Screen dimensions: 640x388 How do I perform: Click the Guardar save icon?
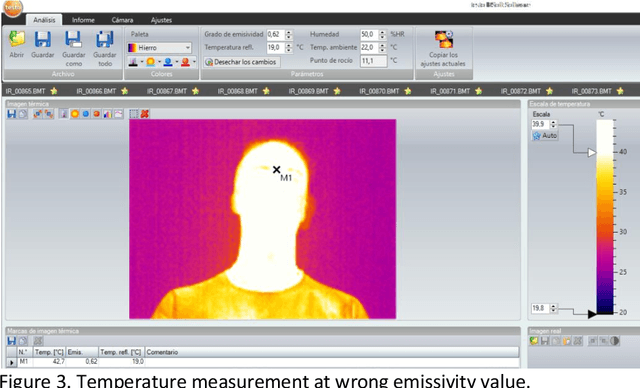pyautogui.click(x=43, y=40)
